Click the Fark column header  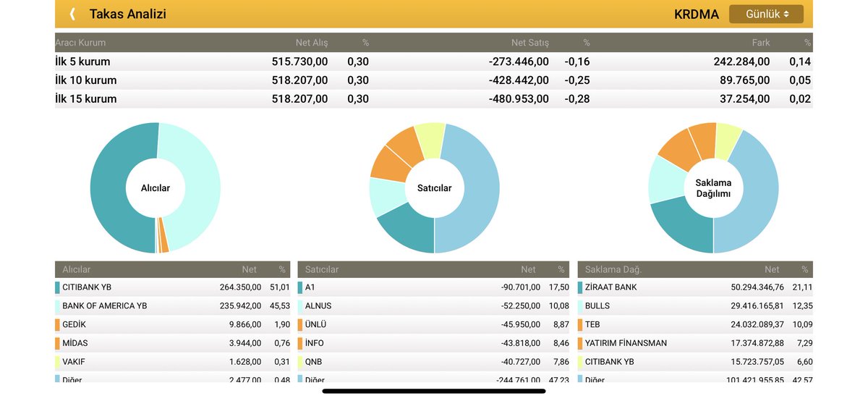pos(760,43)
